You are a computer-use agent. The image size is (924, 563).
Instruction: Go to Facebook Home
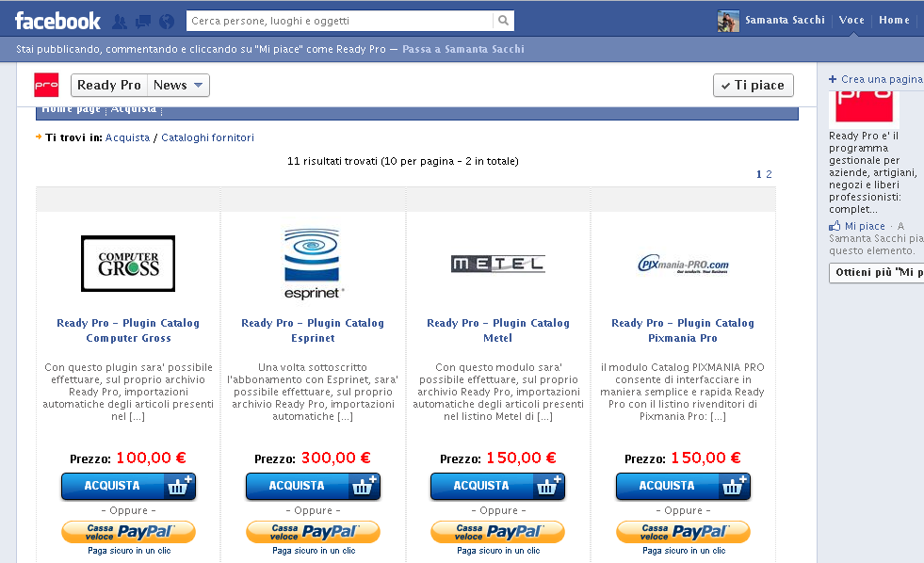coord(894,20)
